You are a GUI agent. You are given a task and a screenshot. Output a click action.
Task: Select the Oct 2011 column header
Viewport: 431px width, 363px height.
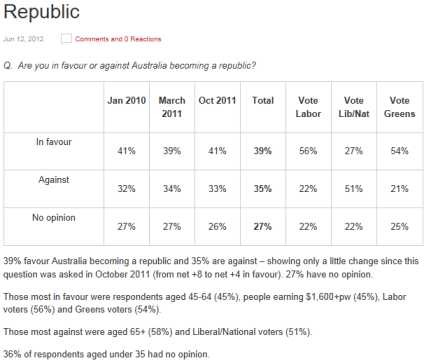[x=217, y=101]
